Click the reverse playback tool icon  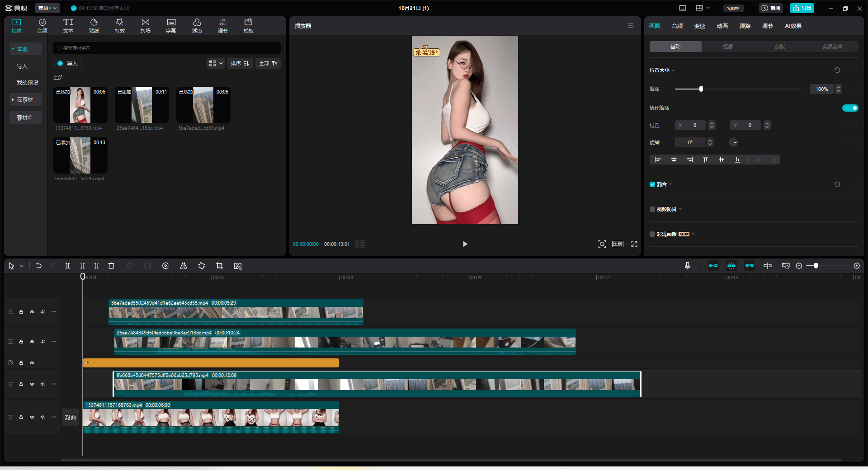click(165, 266)
